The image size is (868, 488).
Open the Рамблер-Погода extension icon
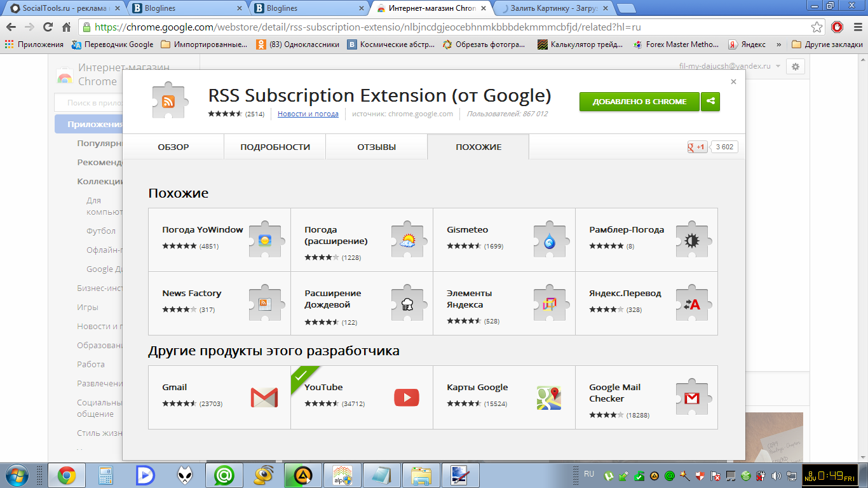(693, 240)
